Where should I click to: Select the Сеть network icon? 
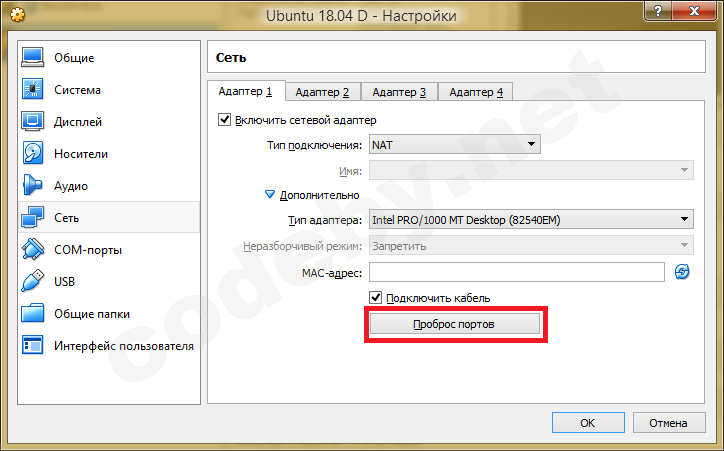pyautogui.click(x=32, y=217)
